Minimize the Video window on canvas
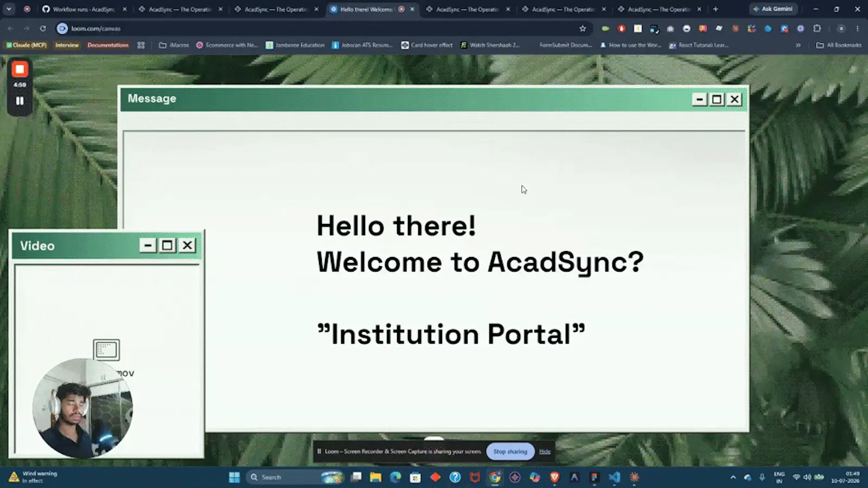This screenshot has height=488, width=868. click(148, 246)
